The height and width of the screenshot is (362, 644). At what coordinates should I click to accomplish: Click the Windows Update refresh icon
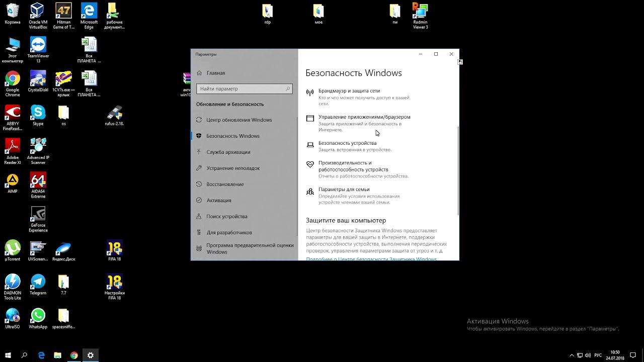pos(199,120)
